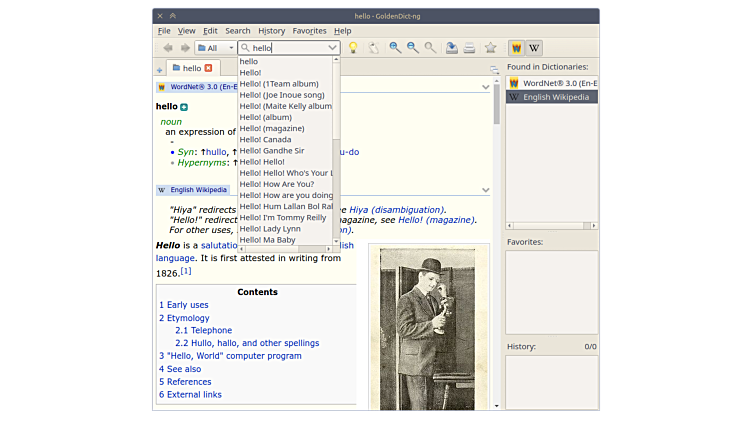Collapse the WordNet 3.0 article section
Image resolution: width=752 pixels, height=423 pixels.
pyautogui.click(x=486, y=87)
